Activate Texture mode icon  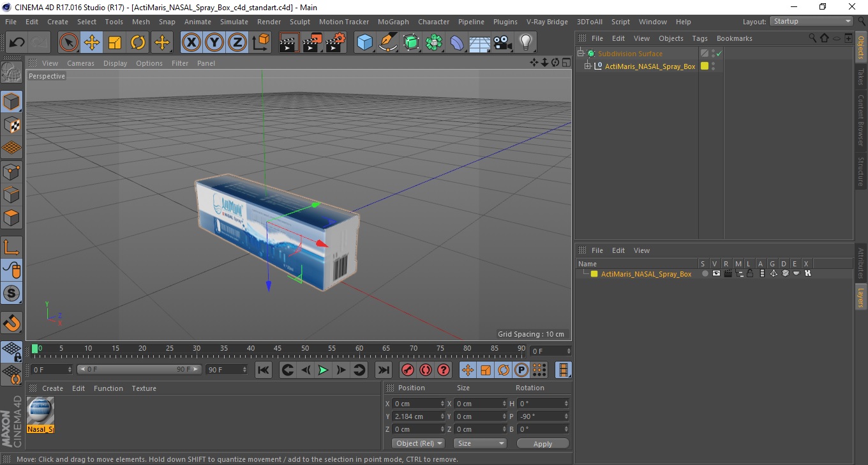[x=12, y=125]
